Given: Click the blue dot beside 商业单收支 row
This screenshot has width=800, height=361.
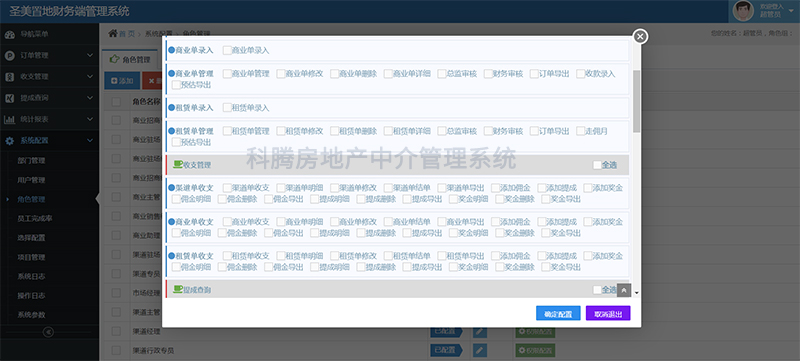Looking at the screenshot, I should [x=171, y=222].
